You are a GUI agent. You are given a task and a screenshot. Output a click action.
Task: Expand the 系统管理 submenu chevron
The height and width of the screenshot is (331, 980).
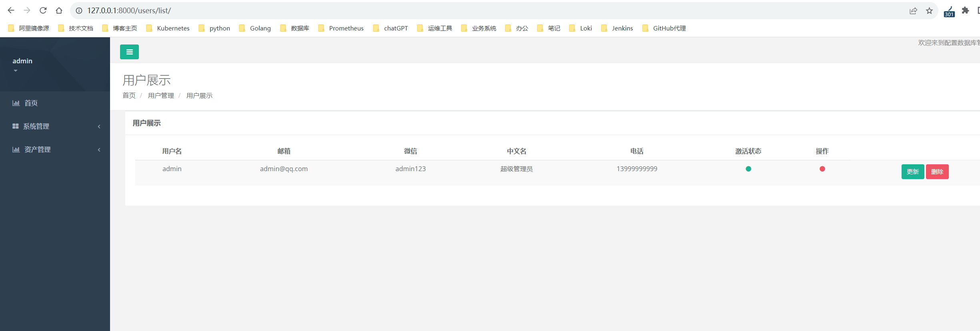[x=99, y=127]
